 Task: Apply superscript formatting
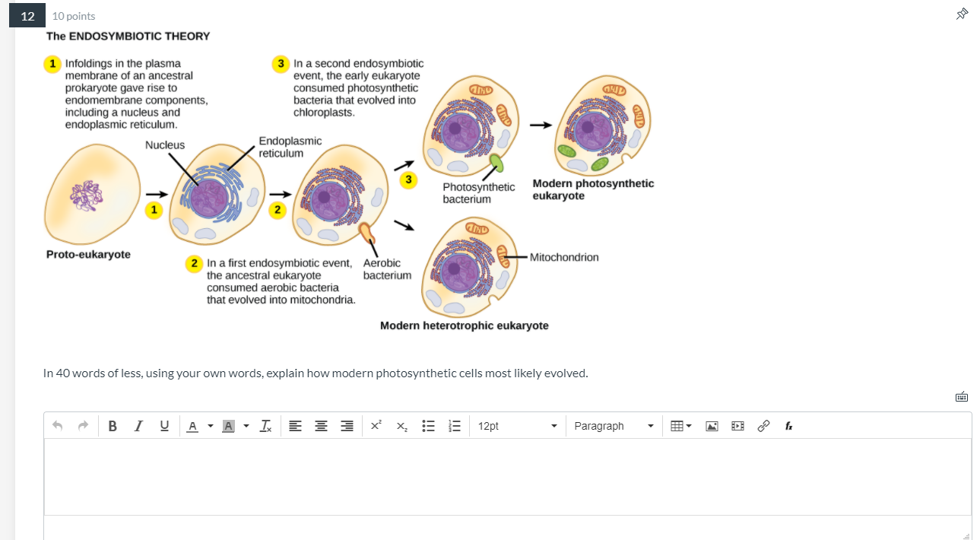coord(376,426)
